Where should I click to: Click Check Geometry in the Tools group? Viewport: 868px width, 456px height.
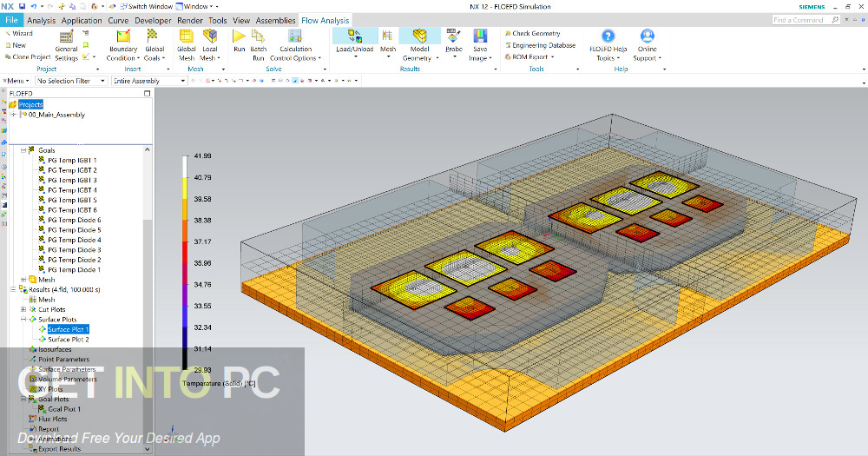pos(533,33)
